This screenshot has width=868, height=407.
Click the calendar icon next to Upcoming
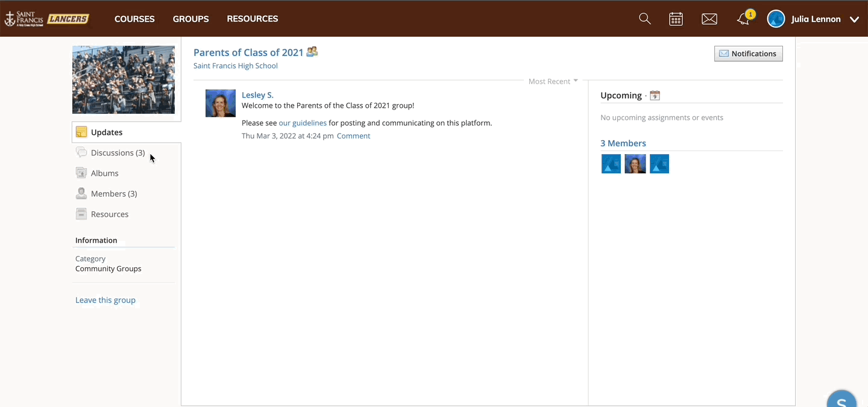coord(655,96)
